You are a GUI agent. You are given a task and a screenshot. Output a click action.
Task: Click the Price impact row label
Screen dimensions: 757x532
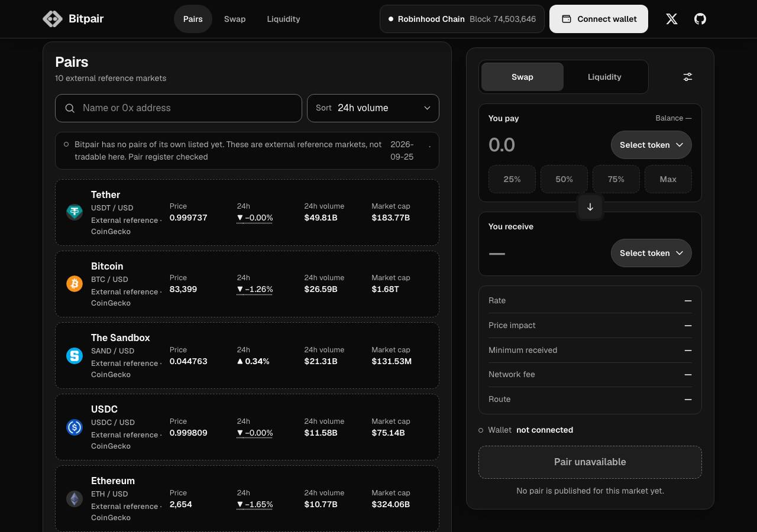[512, 325]
